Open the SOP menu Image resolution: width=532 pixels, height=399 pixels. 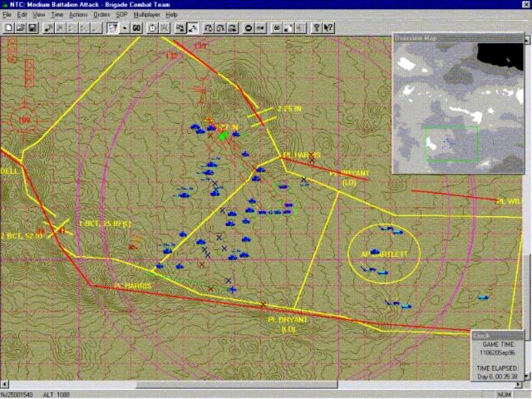(121, 15)
